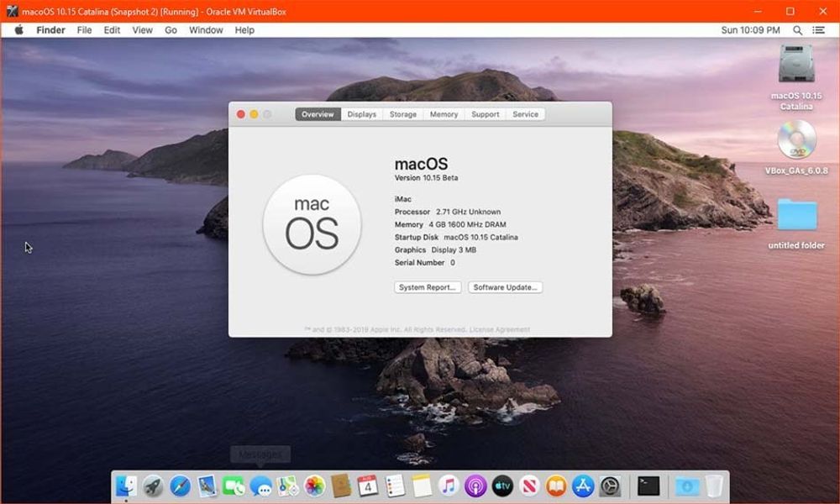Launch Music app from the dock
This screenshot has height=504, width=840.
(449, 486)
